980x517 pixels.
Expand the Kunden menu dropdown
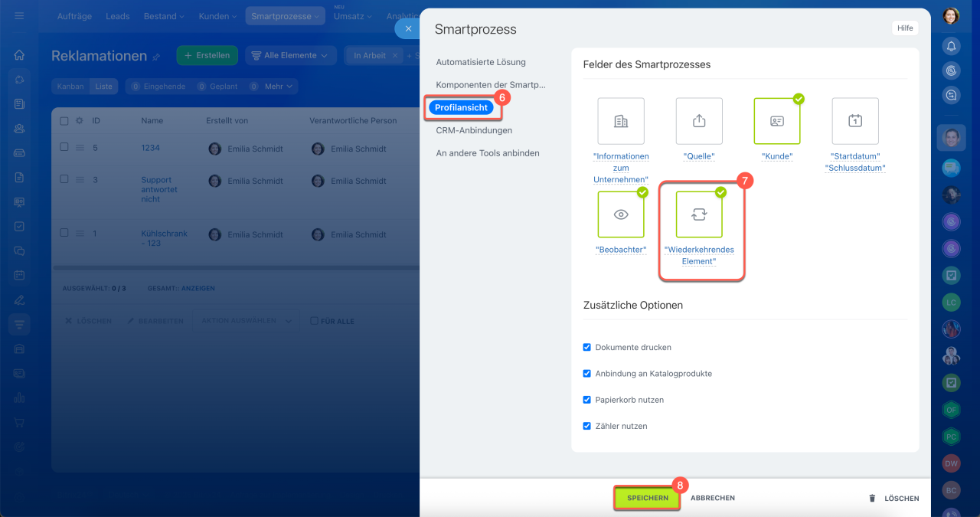(x=217, y=16)
